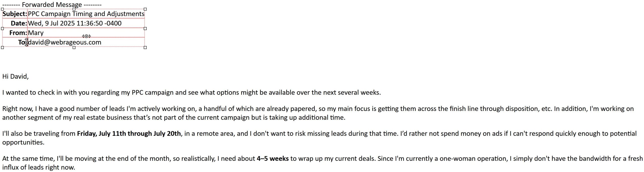Image resolution: width=644 pixels, height=172 pixels.
Task: Click the table's left-middle resize handle
Action: (x=3, y=28)
